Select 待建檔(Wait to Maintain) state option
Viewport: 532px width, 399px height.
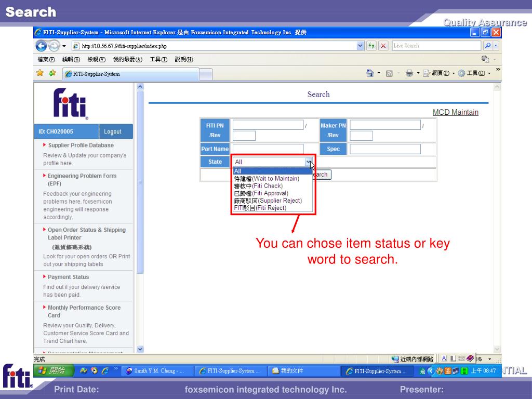[273, 179]
